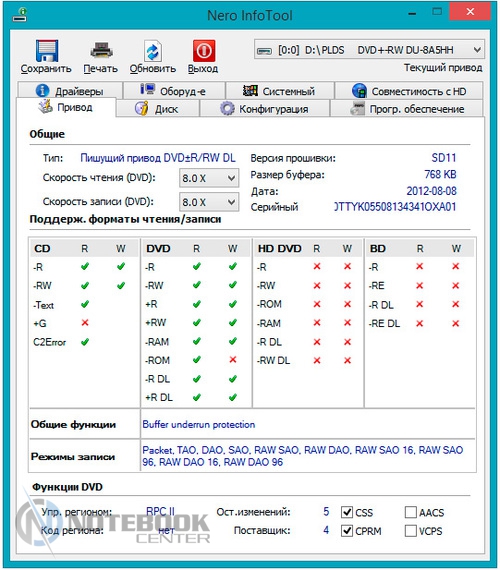Click the Печать printer icon
Image resolution: width=500 pixels, height=570 pixels.
pyautogui.click(x=101, y=50)
